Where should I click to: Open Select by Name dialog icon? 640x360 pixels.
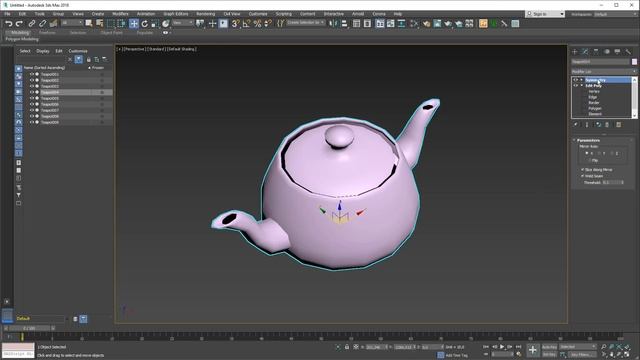tap(100, 24)
